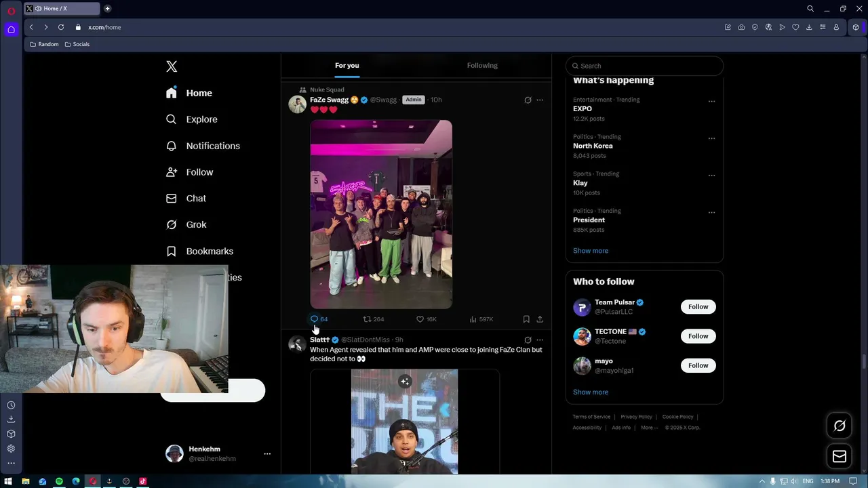This screenshot has height=488, width=868.
Task: Follow Team Pulsar
Action: pos(698,306)
